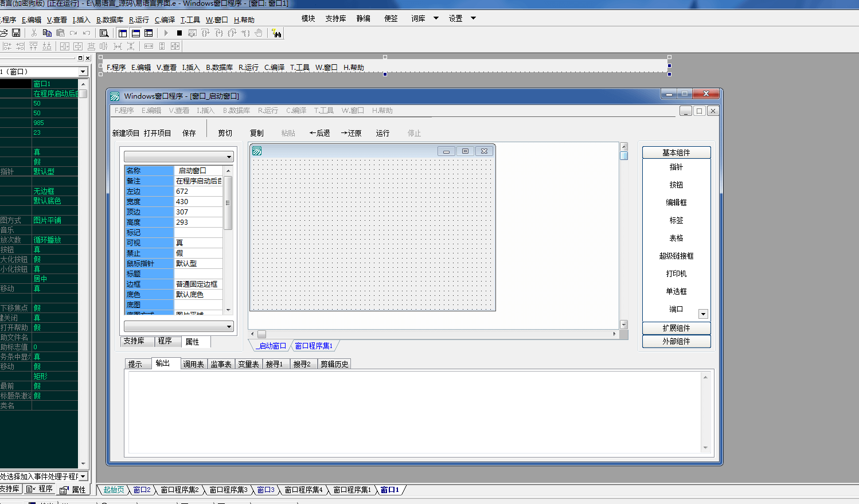Click the 外部组件 button
The image size is (859, 504).
(x=677, y=341)
